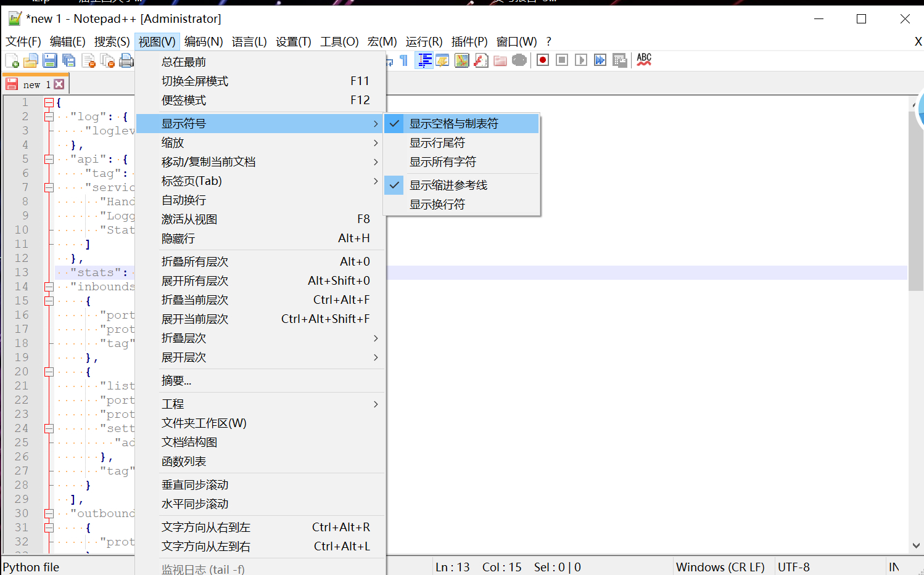The width and height of the screenshot is (924, 575).
Task: Open the Document Map toolbar icon
Action: (x=461, y=60)
